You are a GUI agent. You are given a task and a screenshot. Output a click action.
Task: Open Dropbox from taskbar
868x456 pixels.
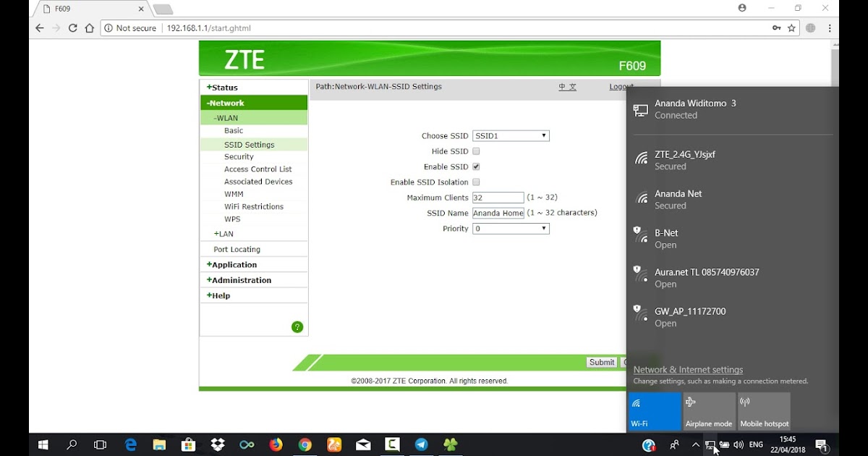[x=218, y=445]
